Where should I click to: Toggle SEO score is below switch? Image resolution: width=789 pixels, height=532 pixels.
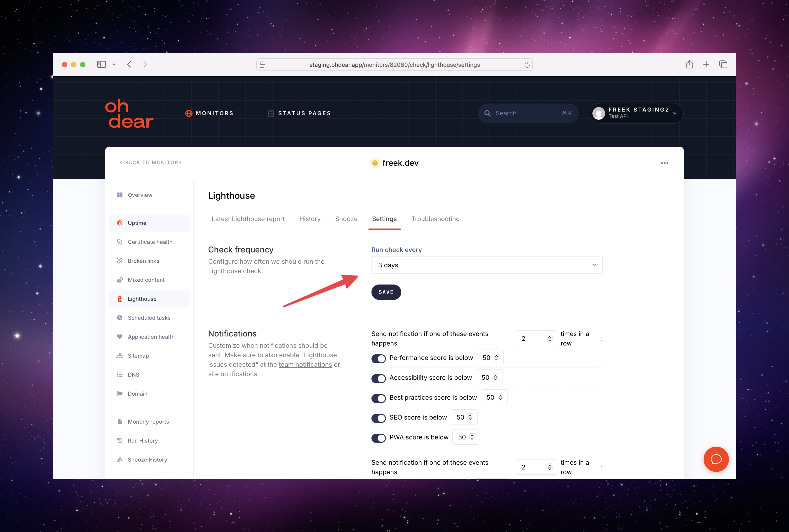(x=378, y=418)
